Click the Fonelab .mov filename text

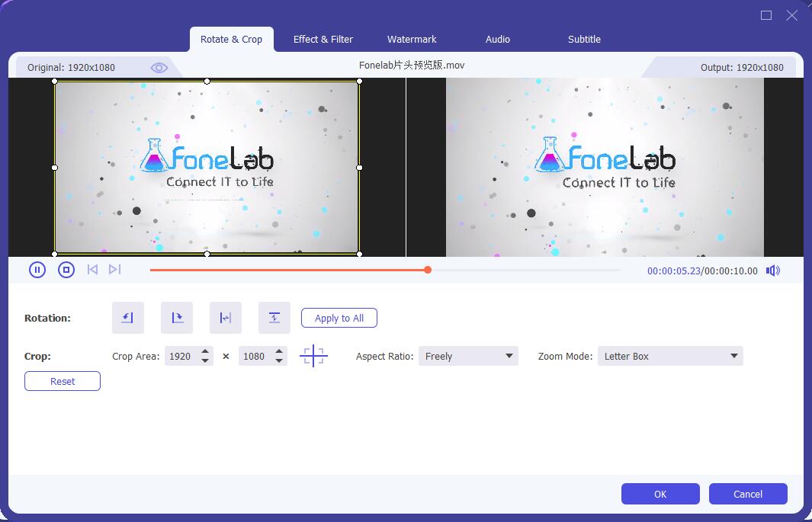(x=412, y=66)
